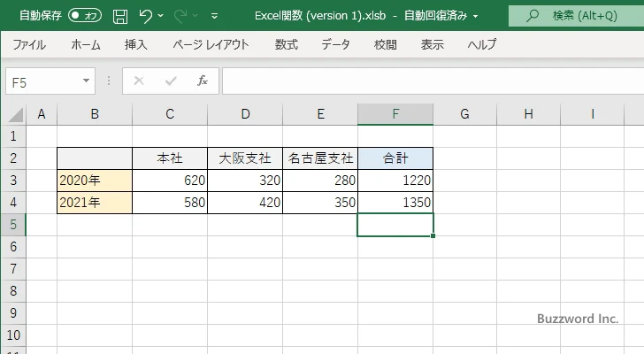The height and width of the screenshot is (354, 644).
Task: Switch to the ヘルプ tab
Action: (482, 44)
